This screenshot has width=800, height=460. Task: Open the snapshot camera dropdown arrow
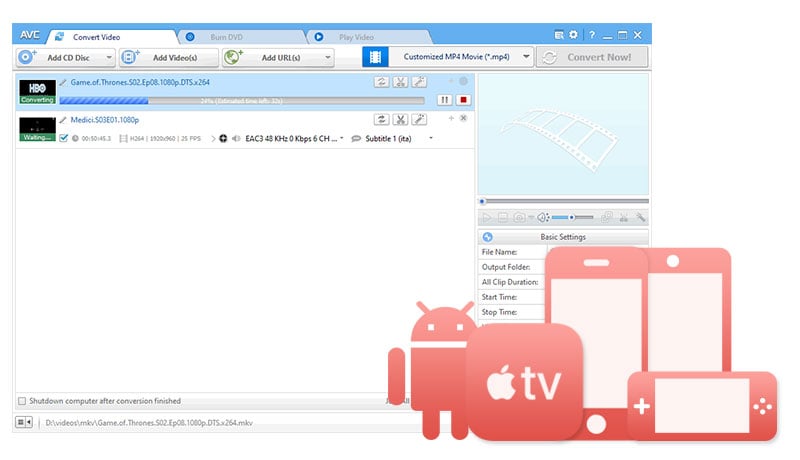coord(531,218)
